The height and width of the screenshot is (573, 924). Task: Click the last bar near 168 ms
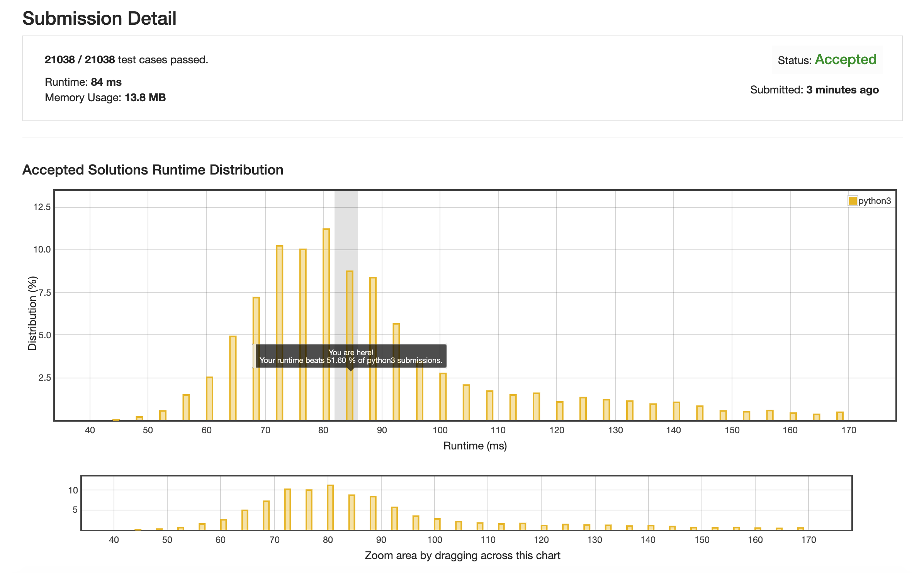point(840,416)
